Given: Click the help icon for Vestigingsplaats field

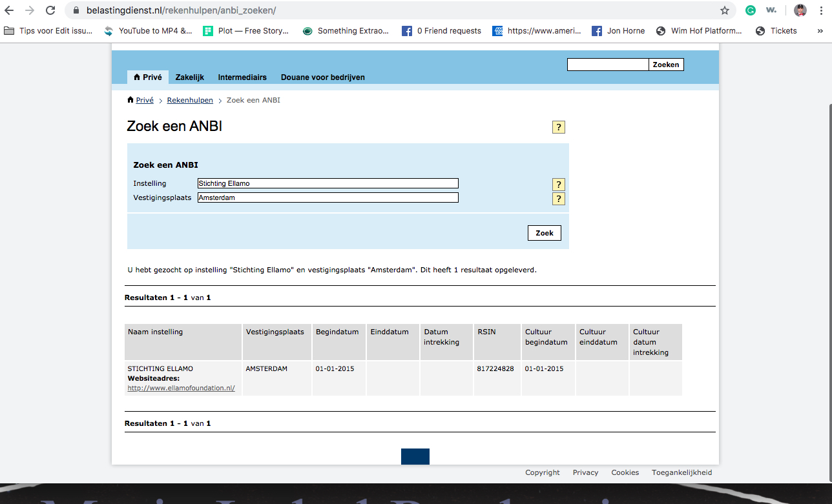Looking at the screenshot, I should point(559,199).
